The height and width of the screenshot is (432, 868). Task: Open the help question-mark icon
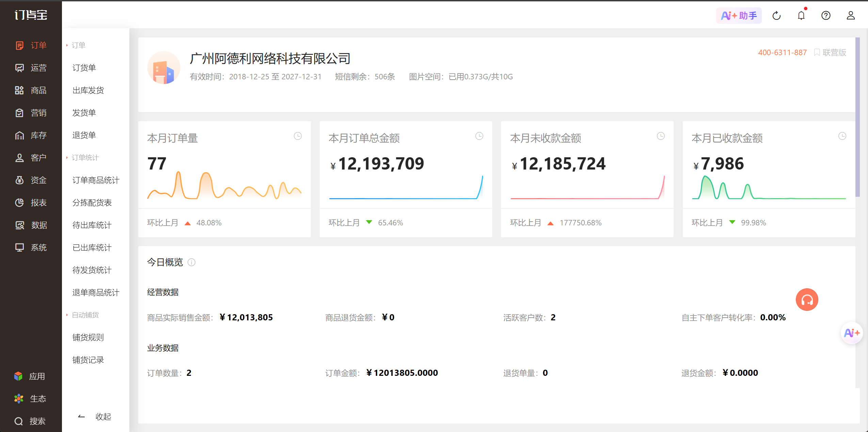pos(825,15)
